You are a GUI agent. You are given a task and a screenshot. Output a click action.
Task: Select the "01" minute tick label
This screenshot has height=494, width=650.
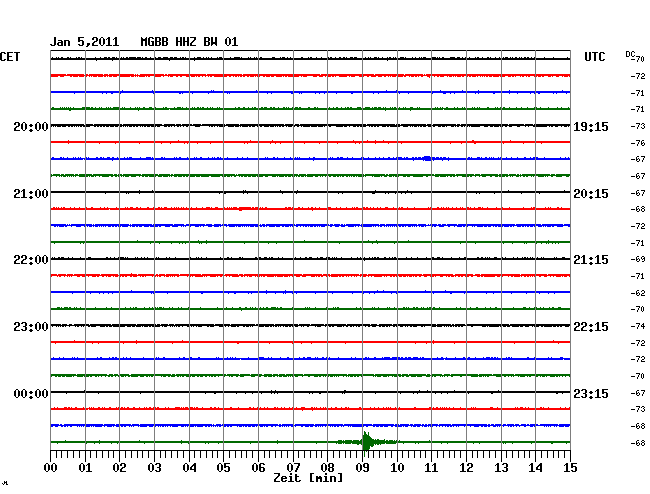tap(85, 467)
